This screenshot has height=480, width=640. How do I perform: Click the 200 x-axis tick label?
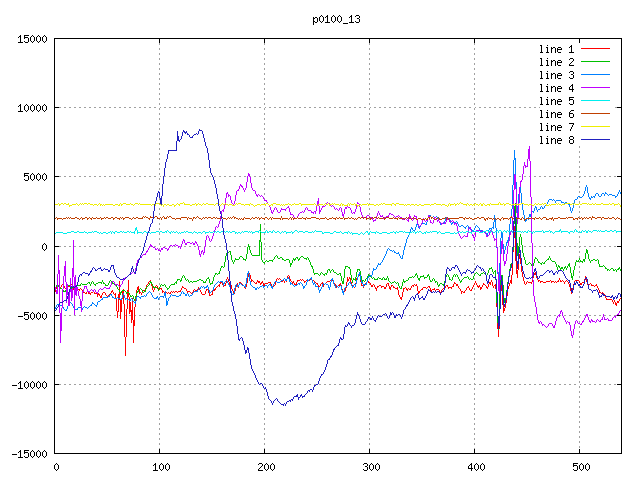pos(264,466)
